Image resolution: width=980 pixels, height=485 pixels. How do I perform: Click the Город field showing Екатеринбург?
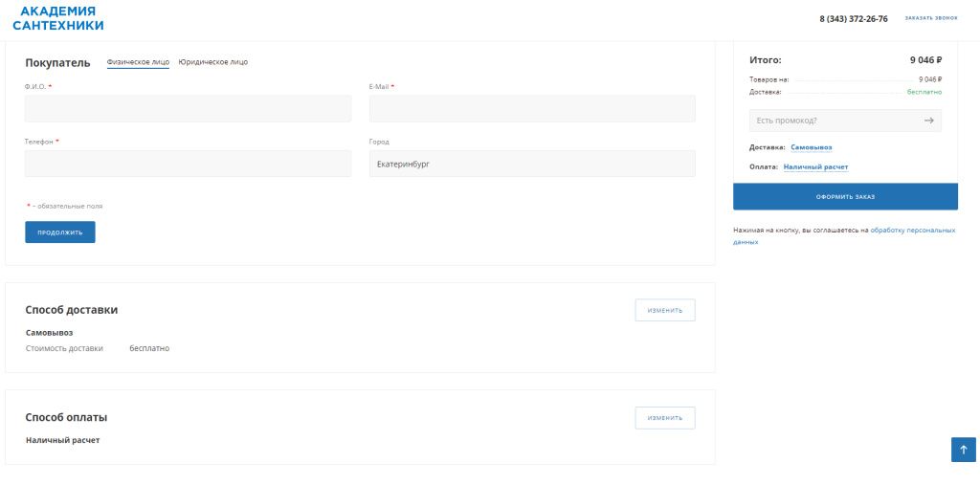pyautogui.click(x=532, y=164)
